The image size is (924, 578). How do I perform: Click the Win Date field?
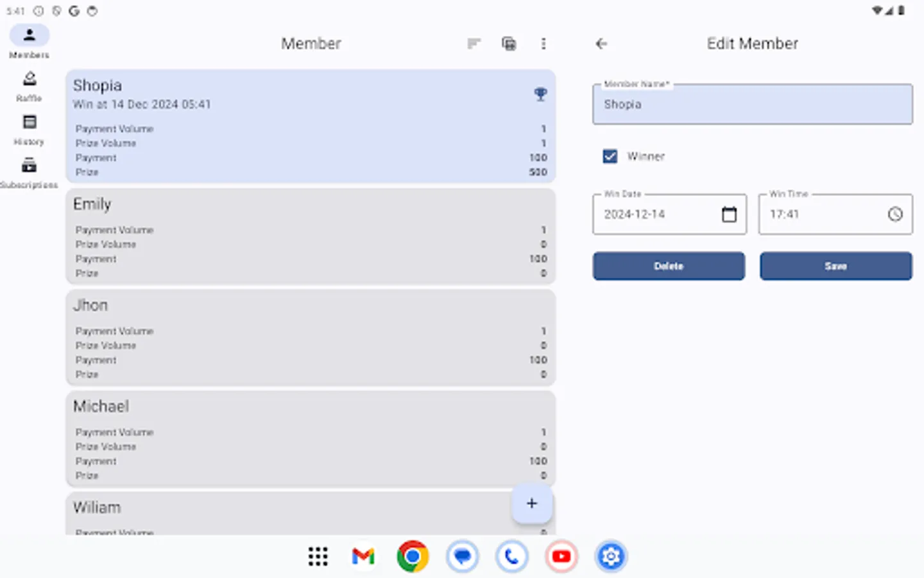[x=669, y=214]
